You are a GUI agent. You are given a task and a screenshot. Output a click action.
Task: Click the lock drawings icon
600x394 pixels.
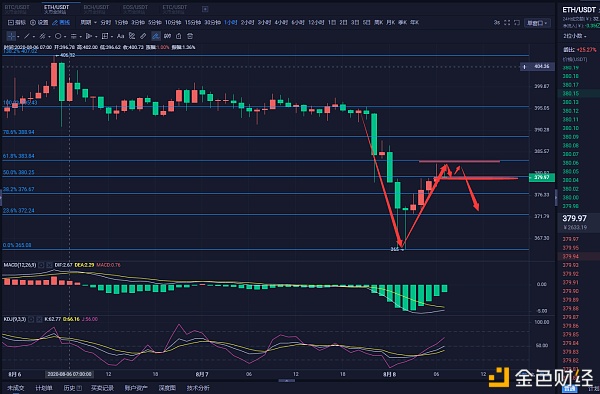pyautogui.click(x=179, y=36)
